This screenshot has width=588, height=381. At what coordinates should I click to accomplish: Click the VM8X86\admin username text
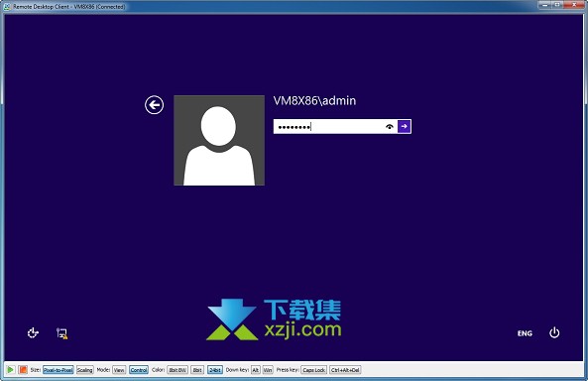tap(314, 101)
